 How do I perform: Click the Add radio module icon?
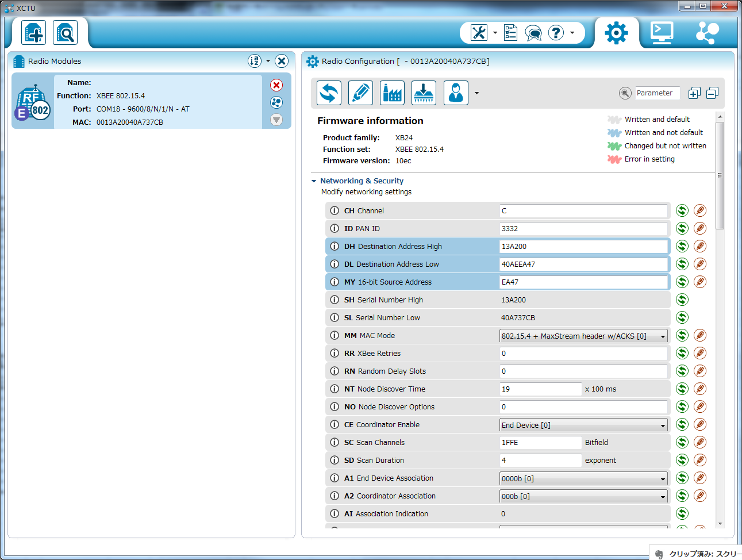(x=34, y=33)
